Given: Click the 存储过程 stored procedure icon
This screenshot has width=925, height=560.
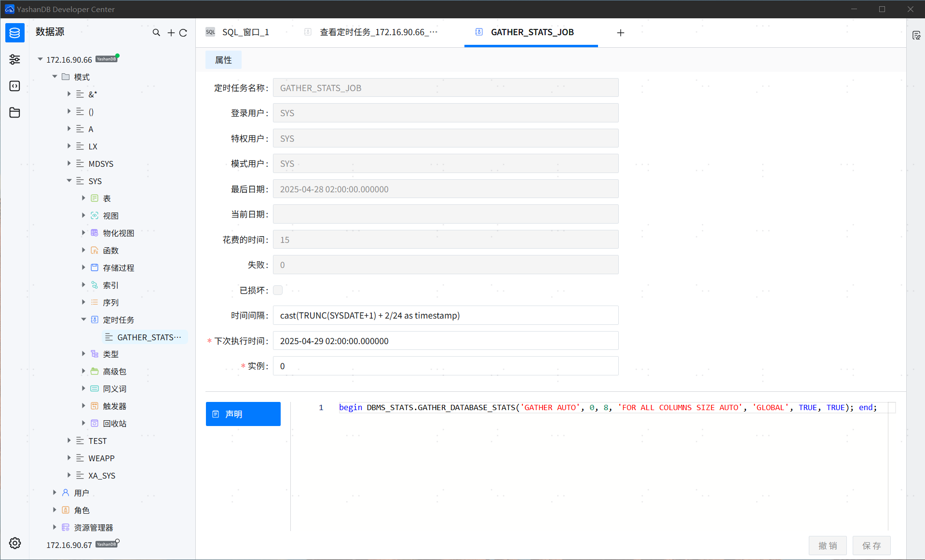Looking at the screenshot, I should [95, 267].
